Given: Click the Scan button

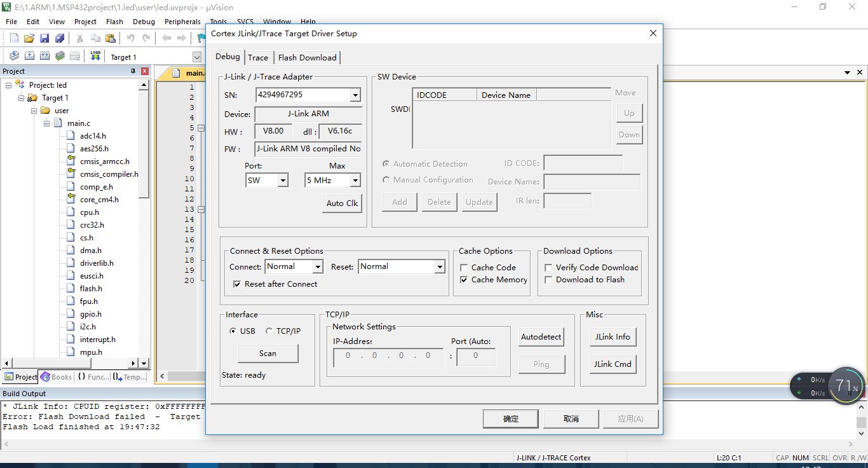Looking at the screenshot, I should point(268,354).
